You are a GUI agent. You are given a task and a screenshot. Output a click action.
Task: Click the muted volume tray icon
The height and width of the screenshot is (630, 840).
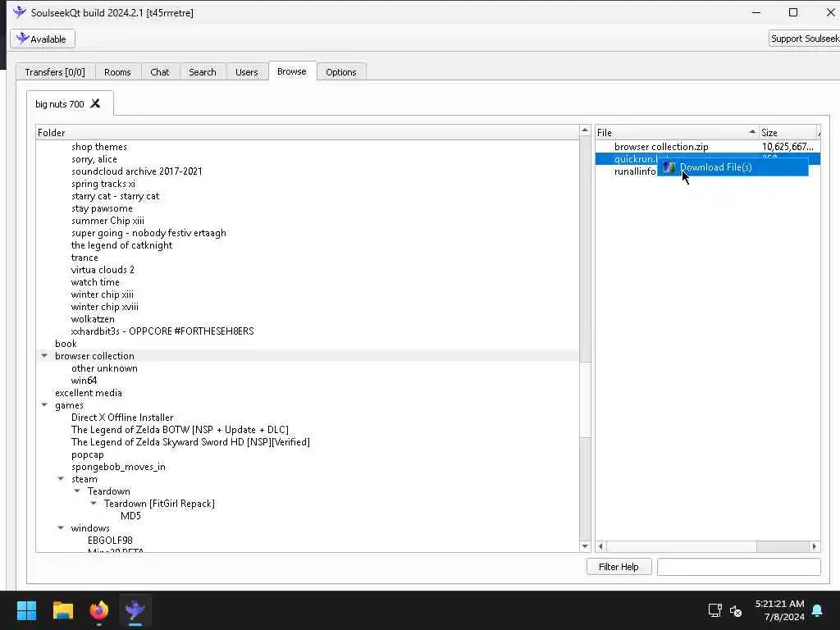pos(736,610)
